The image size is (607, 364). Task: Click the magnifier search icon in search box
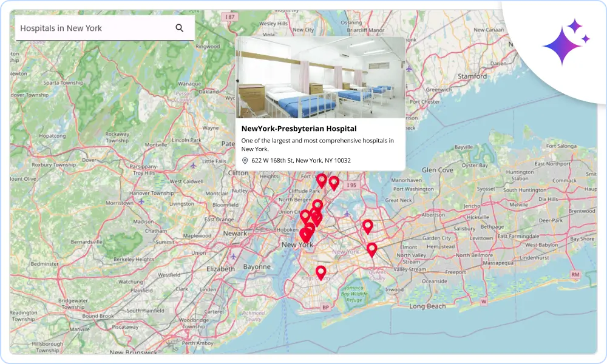coord(179,28)
